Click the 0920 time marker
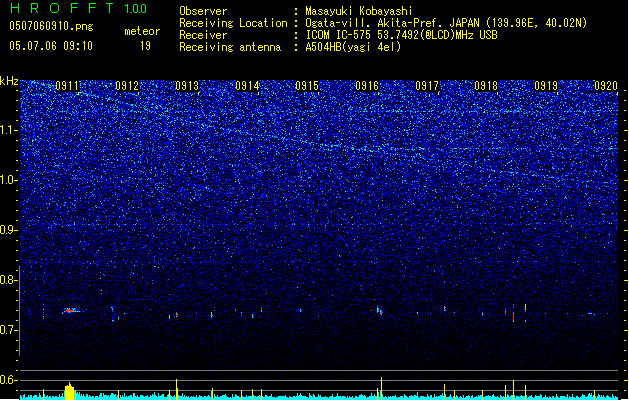This screenshot has width=629, height=400. (606, 86)
